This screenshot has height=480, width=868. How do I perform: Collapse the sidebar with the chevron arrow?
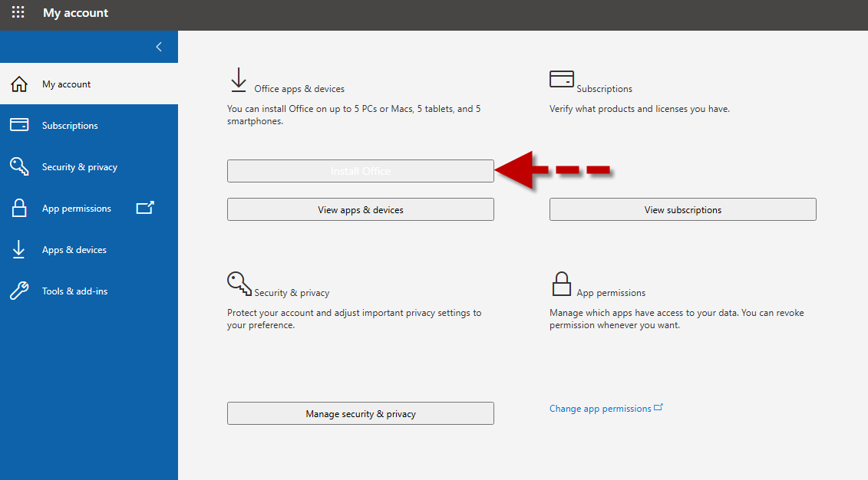(x=159, y=47)
